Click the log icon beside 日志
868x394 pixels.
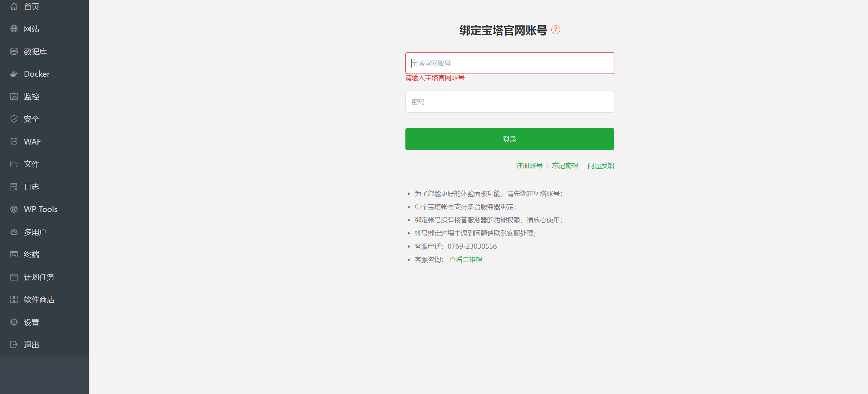point(14,187)
